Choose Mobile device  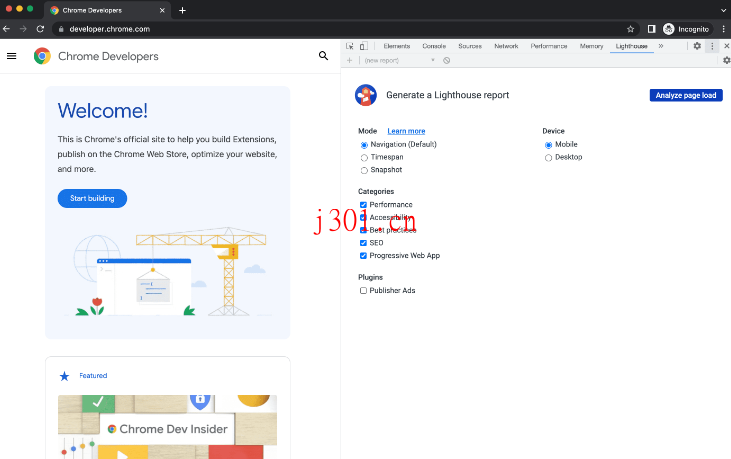[548, 145]
